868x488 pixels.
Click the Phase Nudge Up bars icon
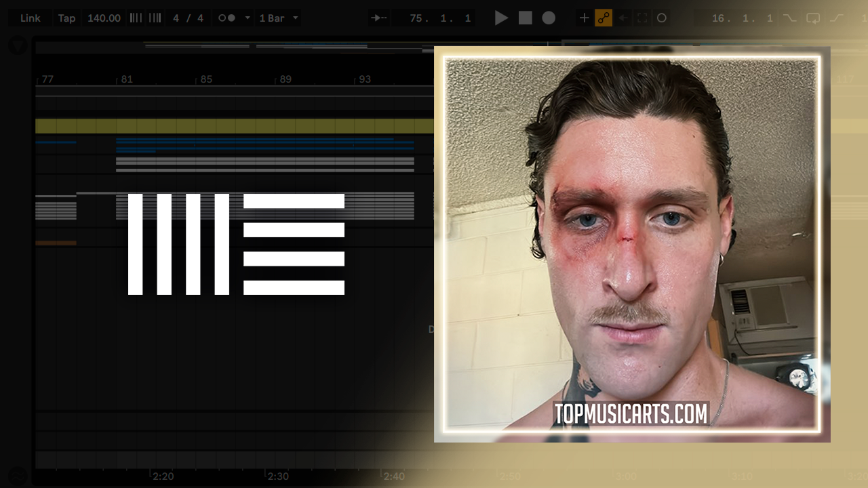(155, 18)
